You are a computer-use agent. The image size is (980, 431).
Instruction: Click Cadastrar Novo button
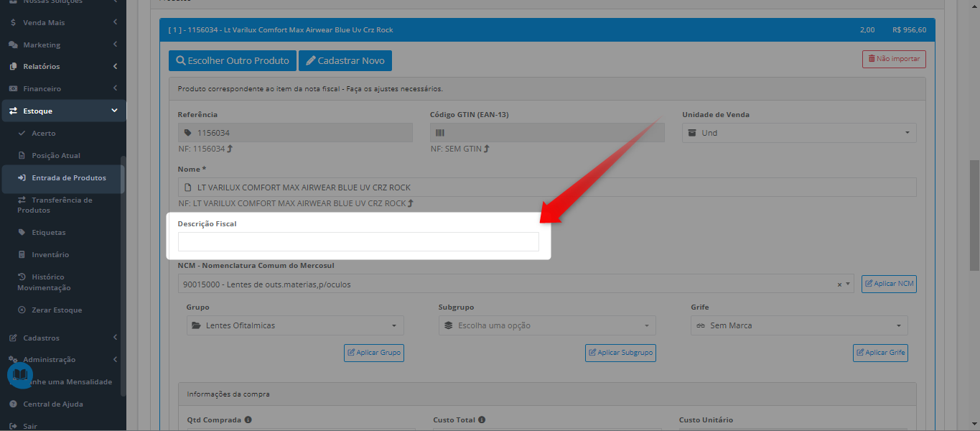click(345, 60)
